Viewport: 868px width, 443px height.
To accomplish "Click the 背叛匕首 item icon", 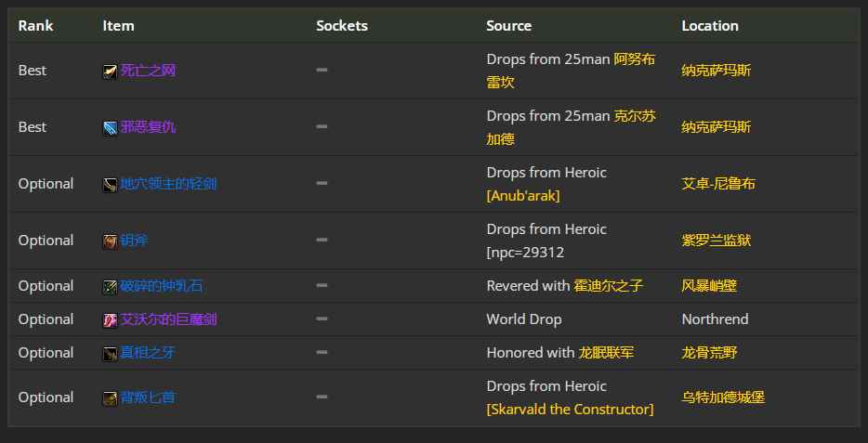I will pos(110,397).
